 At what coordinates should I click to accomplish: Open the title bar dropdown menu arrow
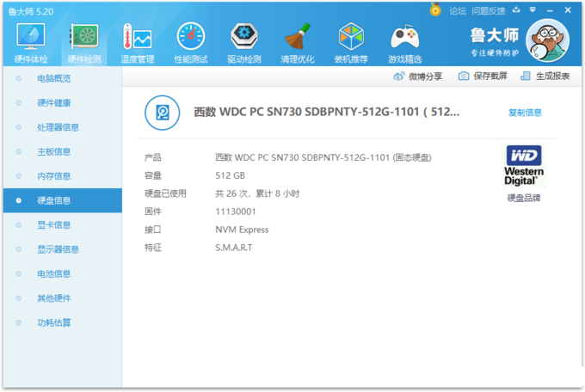(533, 10)
